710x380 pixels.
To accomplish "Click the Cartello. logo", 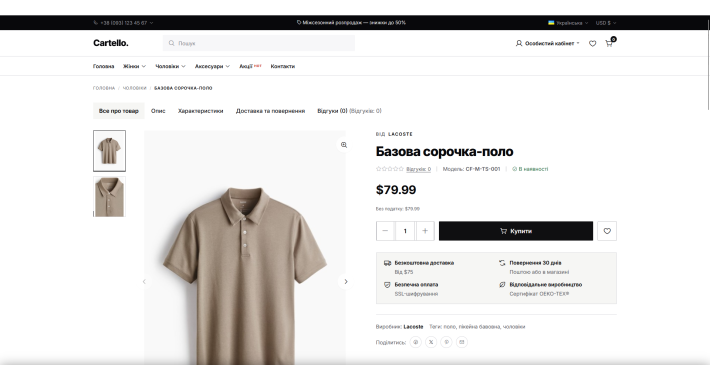I will coord(111,43).
